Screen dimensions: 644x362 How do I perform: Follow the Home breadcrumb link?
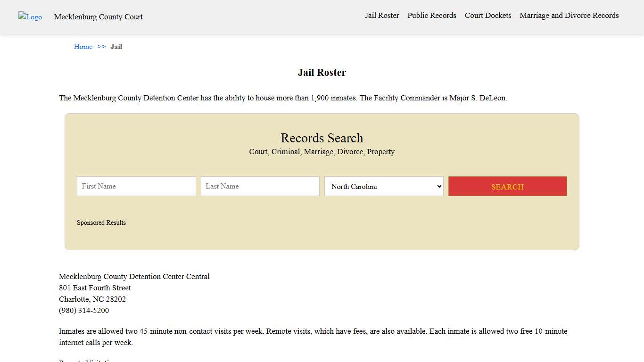pos(83,47)
